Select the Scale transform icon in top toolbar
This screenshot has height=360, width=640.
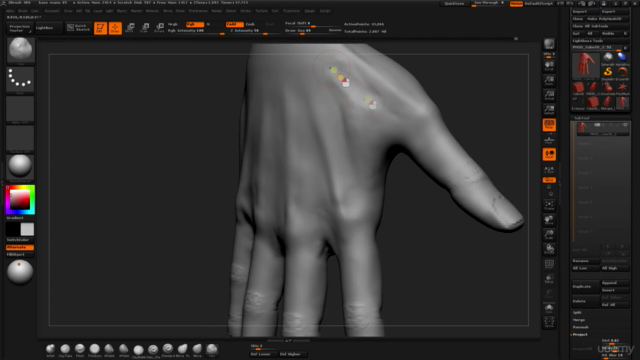click(144, 28)
